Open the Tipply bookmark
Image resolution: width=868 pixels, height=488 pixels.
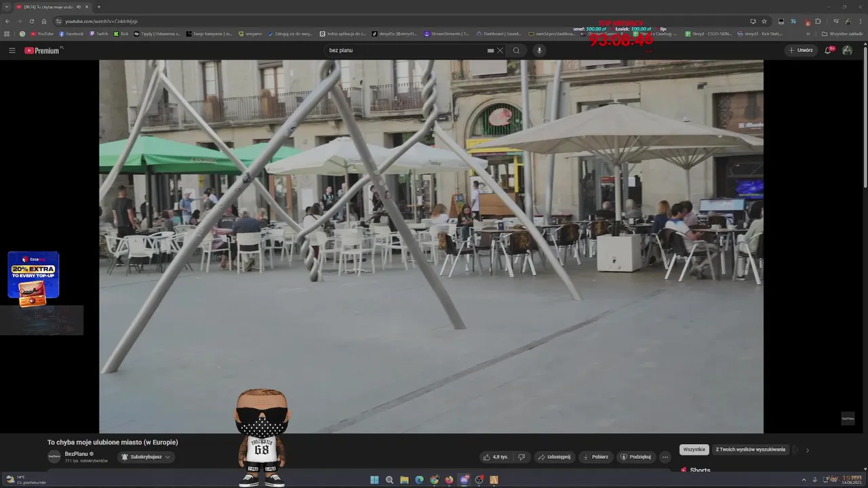tap(157, 33)
